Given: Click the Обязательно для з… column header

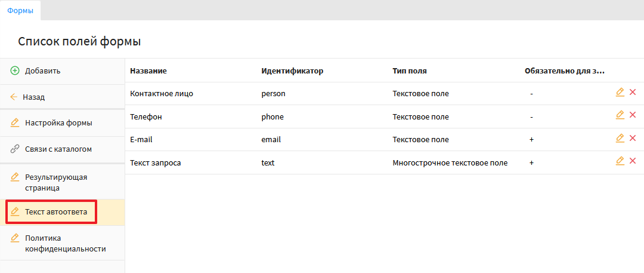Looking at the screenshot, I should pyautogui.click(x=564, y=71).
